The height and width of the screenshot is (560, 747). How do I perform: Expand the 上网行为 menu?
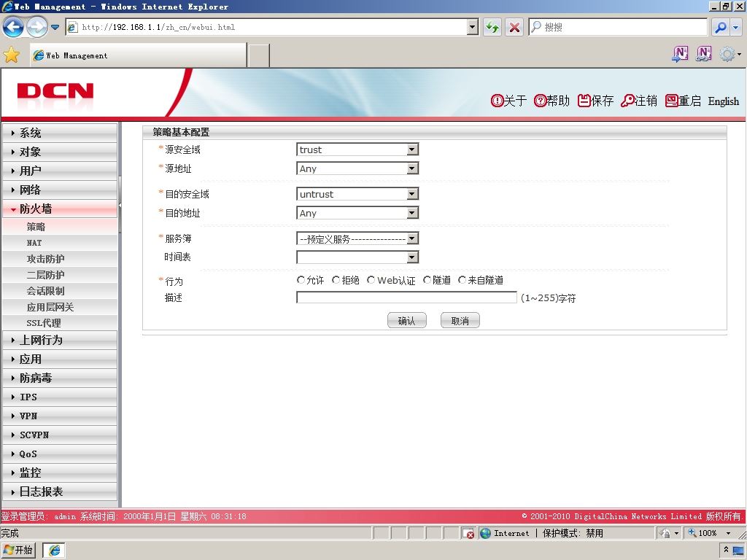tap(60, 340)
